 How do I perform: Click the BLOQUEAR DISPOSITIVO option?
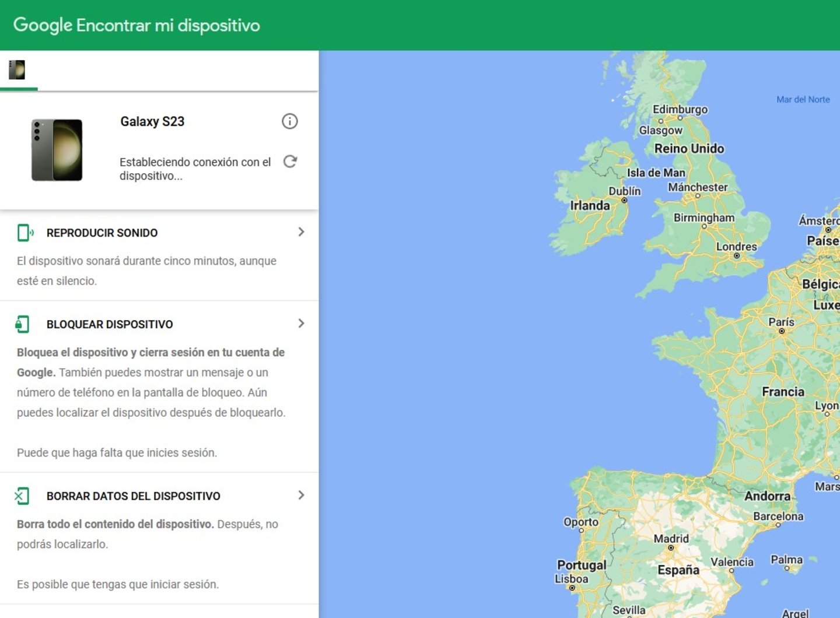point(110,324)
